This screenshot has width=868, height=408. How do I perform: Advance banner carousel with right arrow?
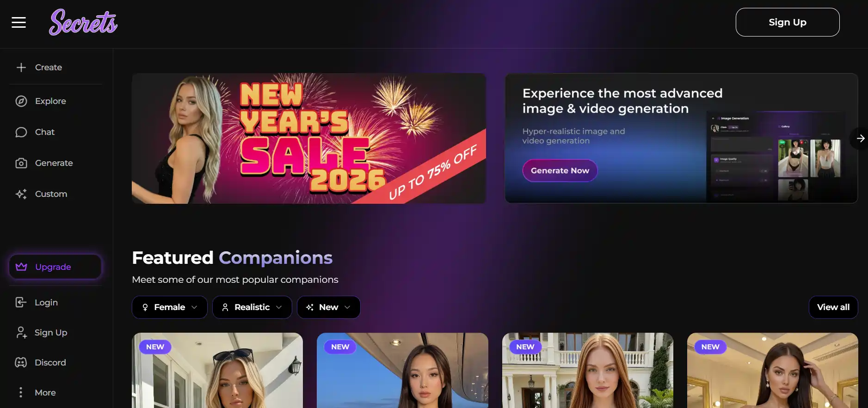pos(860,138)
